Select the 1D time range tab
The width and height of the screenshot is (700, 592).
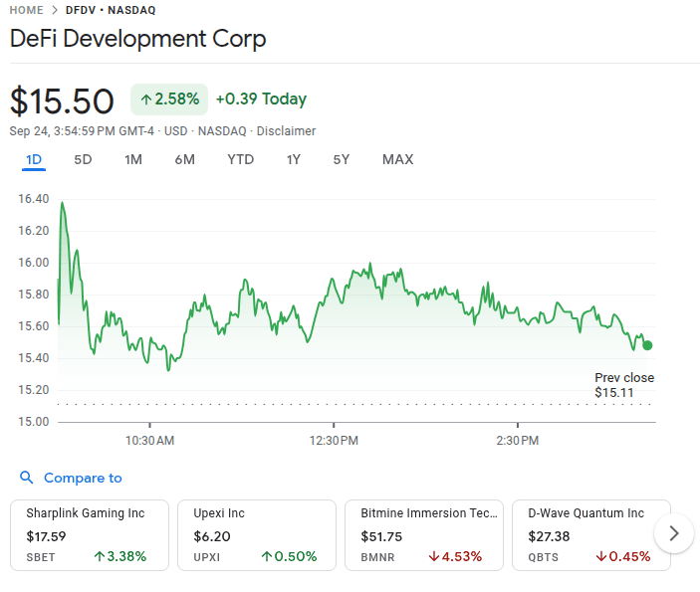(34, 160)
